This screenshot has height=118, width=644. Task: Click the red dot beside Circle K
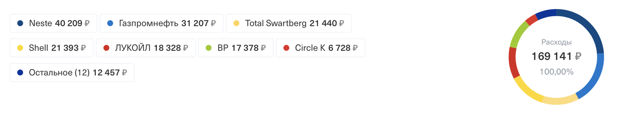(x=286, y=48)
